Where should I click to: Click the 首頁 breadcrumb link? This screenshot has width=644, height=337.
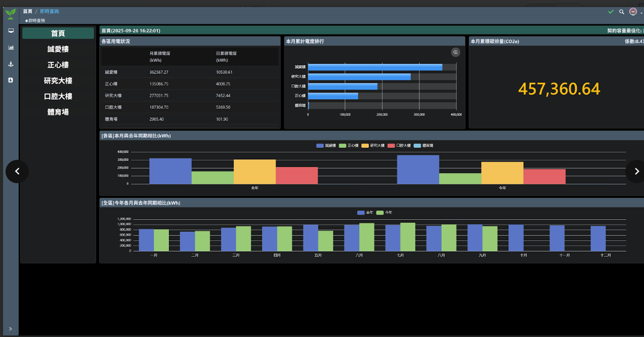tap(27, 11)
